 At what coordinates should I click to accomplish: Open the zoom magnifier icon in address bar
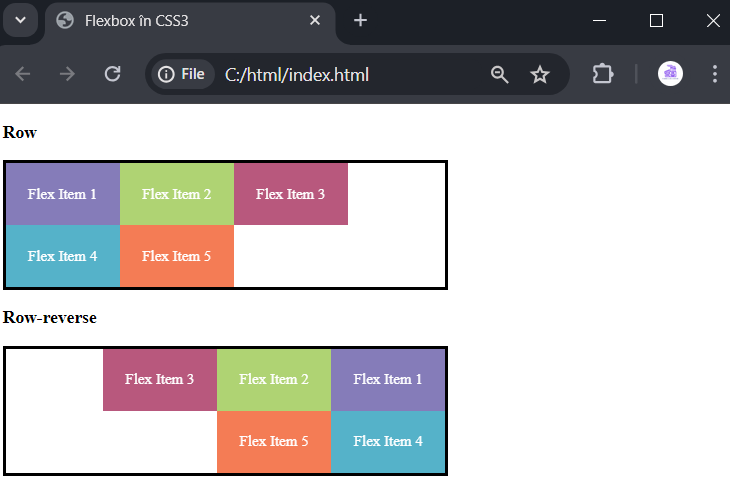pos(500,75)
